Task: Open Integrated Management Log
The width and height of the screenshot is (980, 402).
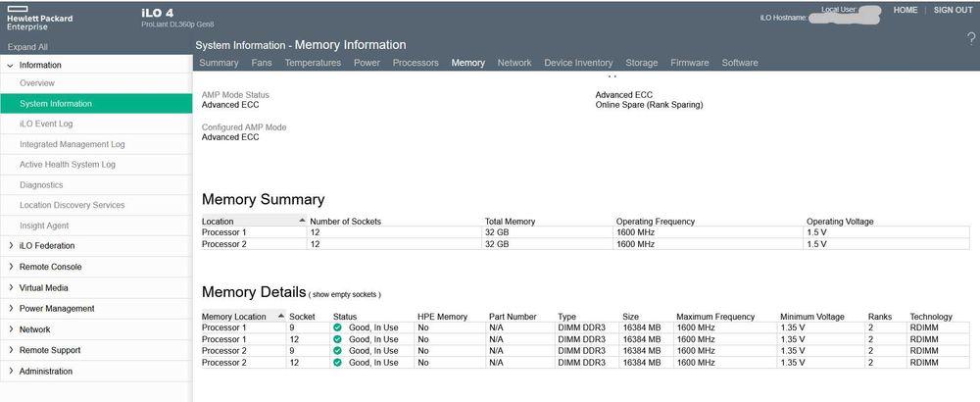Action: point(72,144)
